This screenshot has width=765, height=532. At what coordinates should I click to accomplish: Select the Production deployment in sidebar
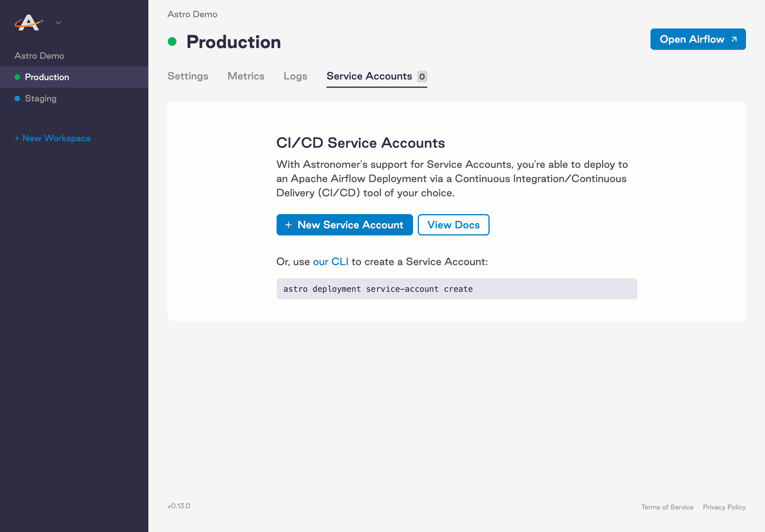click(x=47, y=77)
